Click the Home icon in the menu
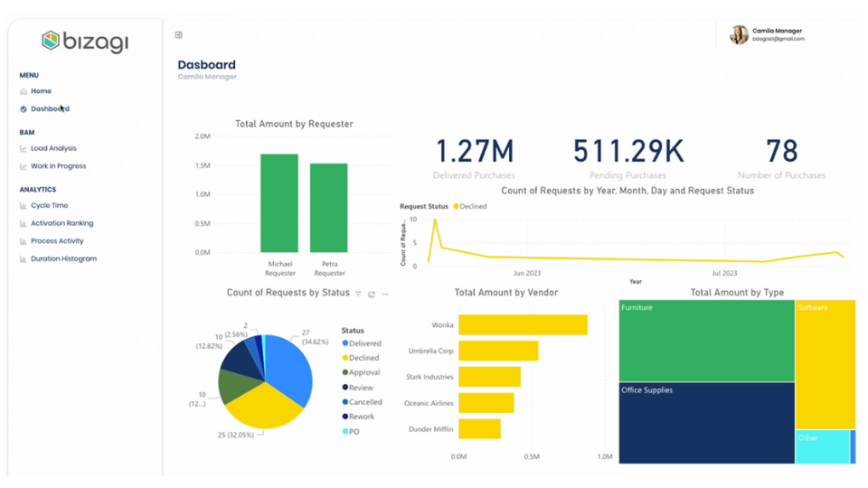 coord(24,91)
